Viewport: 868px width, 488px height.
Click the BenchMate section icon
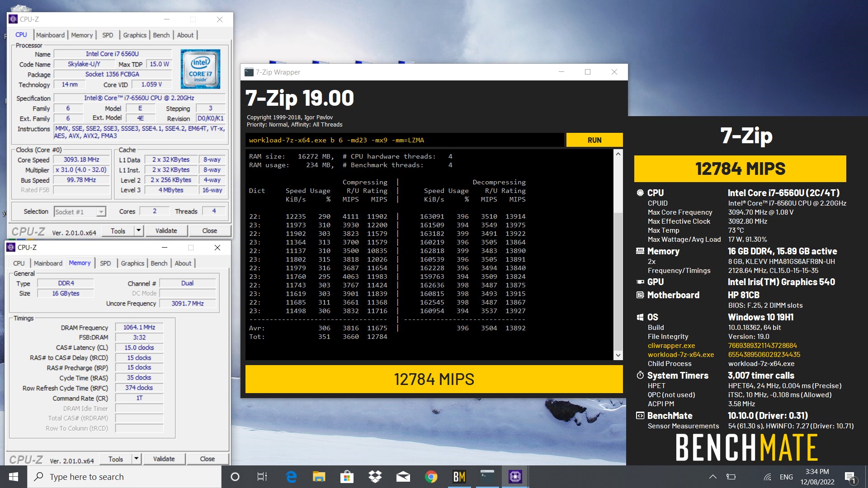[x=640, y=416]
